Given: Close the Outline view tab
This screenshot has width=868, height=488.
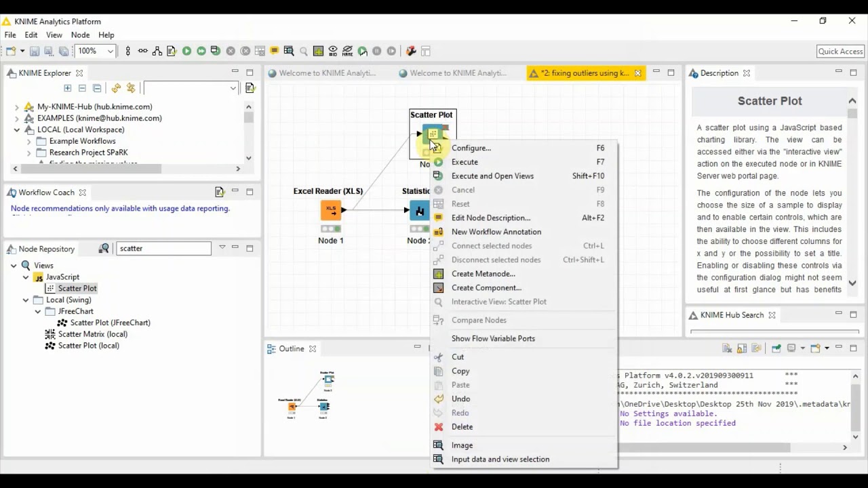Looking at the screenshot, I should 313,349.
